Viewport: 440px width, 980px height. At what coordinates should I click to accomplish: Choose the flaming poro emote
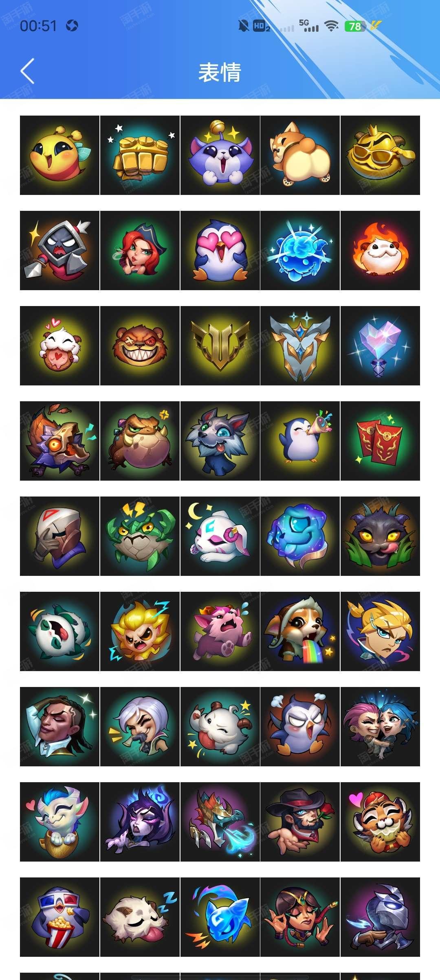380,250
